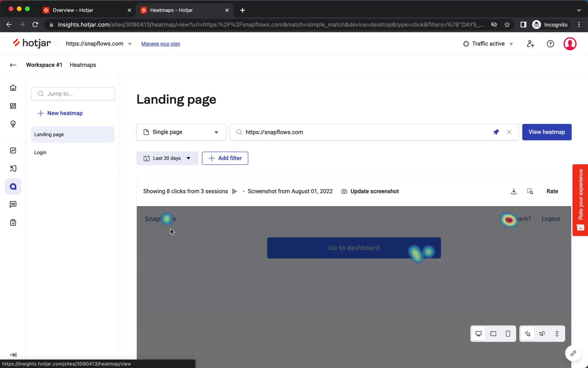Screen dimensions: 588x368
Task: Select the mobile device view icon
Action: tap(507, 334)
